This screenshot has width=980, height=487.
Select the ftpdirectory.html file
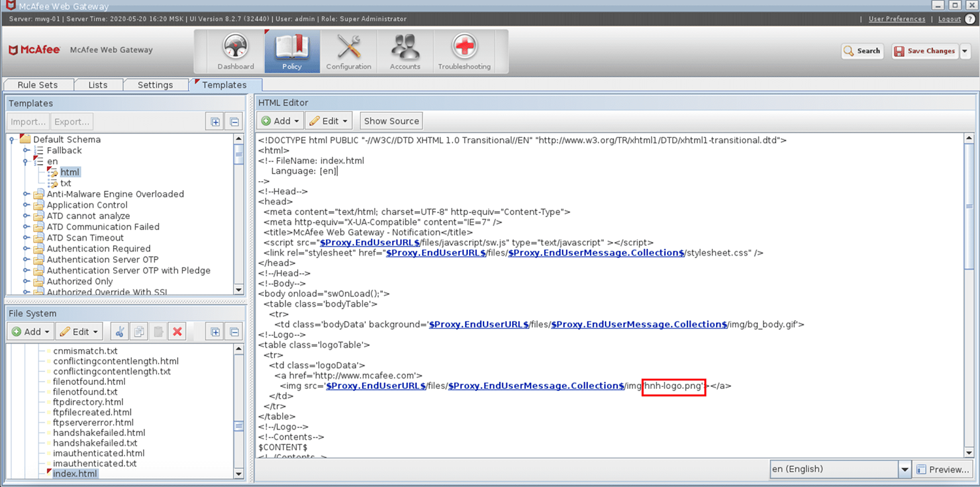[88, 402]
